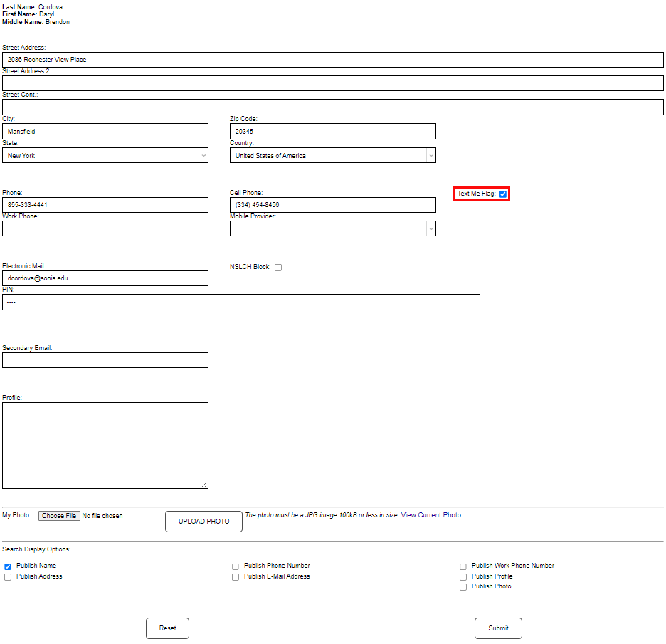
Task: Click the UPLOAD PHOTO button
Action: (x=203, y=521)
